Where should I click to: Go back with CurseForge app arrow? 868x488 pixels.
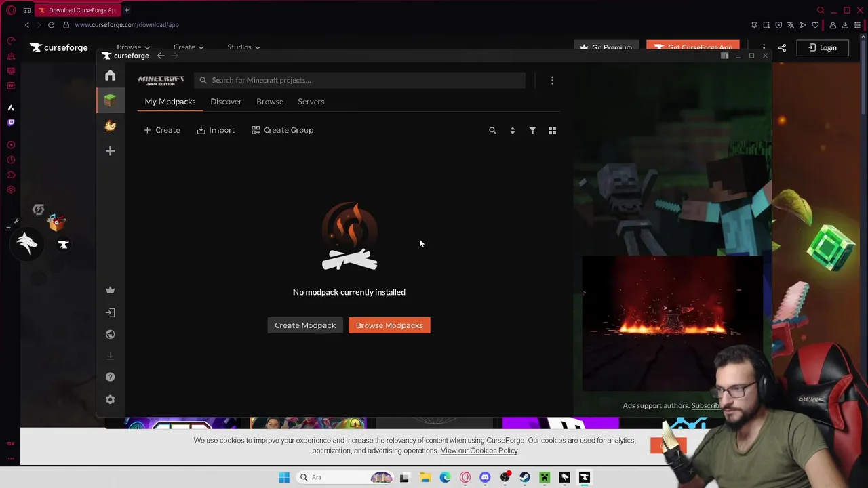161,56
